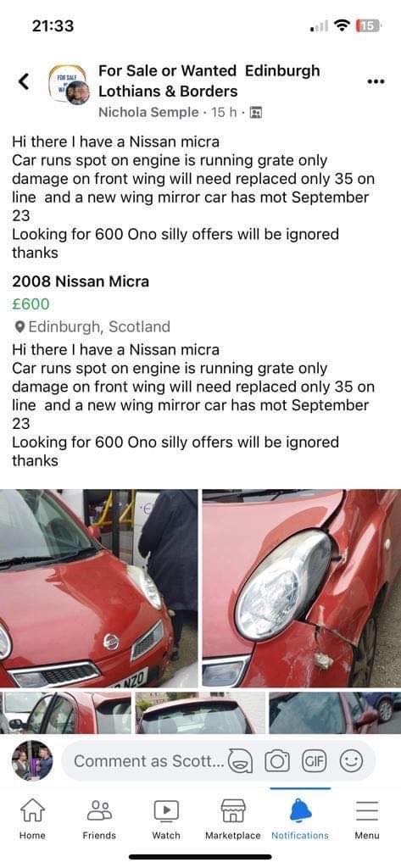Tap the Comment as Scott input field

coord(147,762)
